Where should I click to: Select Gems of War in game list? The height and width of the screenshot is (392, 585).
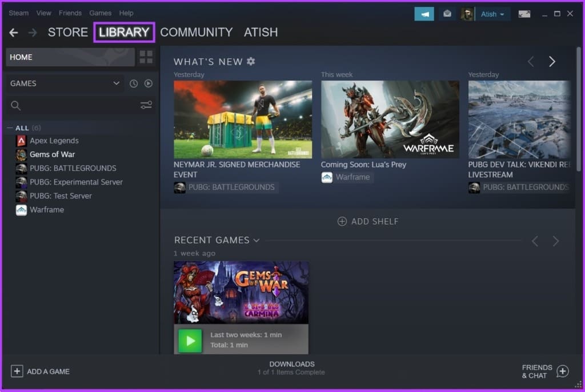pyautogui.click(x=52, y=154)
